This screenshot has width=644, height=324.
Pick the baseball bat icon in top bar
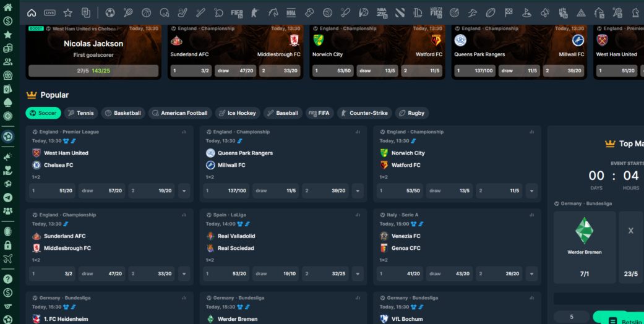pyautogui.click(x=200, y=13)
